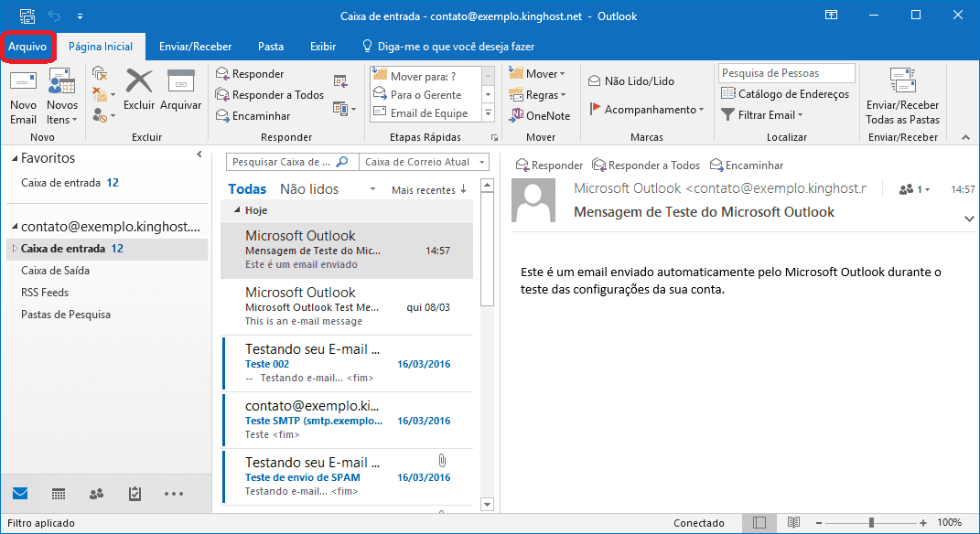Screen dimensions: 980x534
Task: Switch to Não lidos message filter
Action: point(309,189)
